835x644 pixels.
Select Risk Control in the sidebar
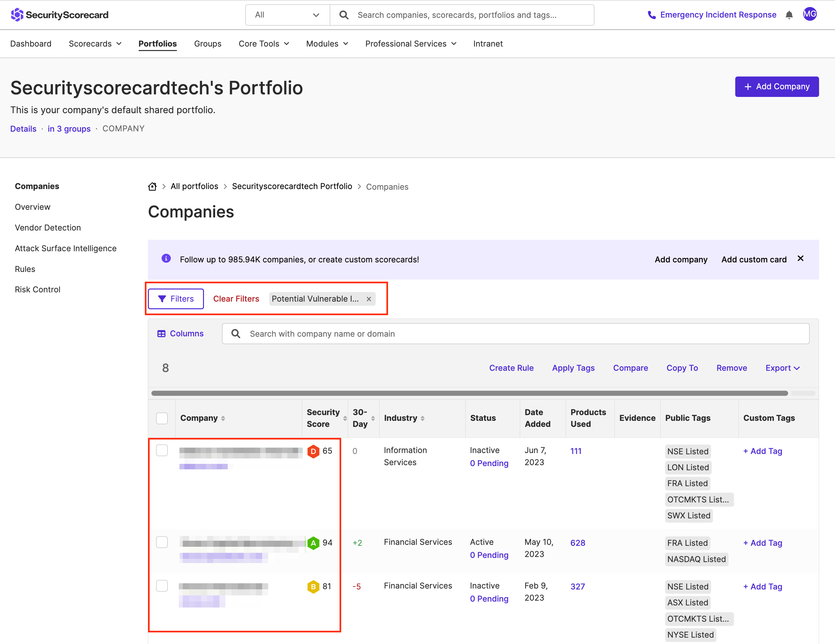[x=38, y=289]
